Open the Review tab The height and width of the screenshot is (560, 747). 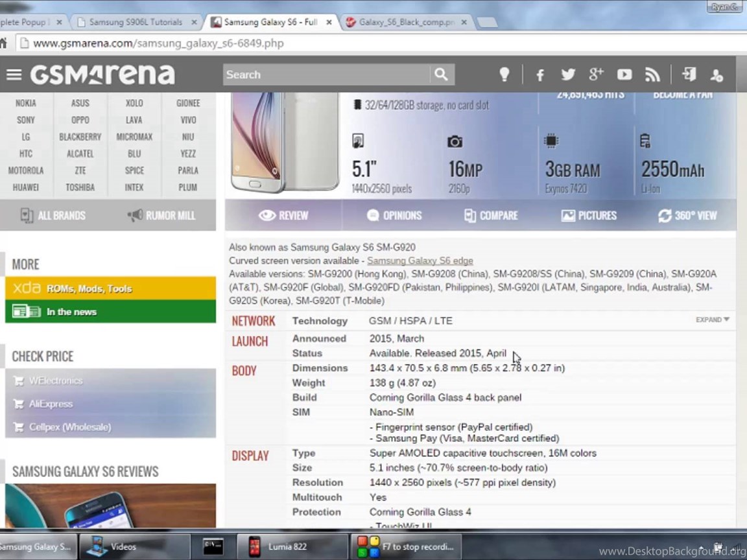click(283, 216)
